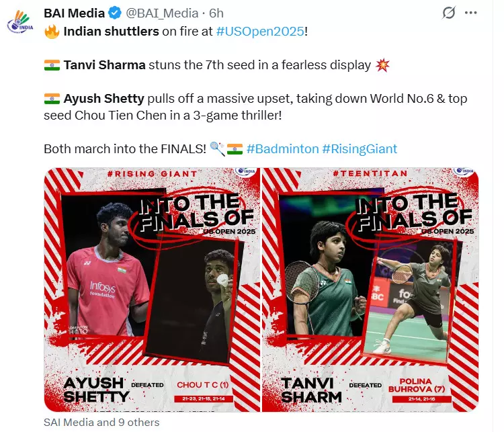The image size is (504, 432).
Task: Open the #USOpen2025 hashtag
Action: (x=260, y=31)
